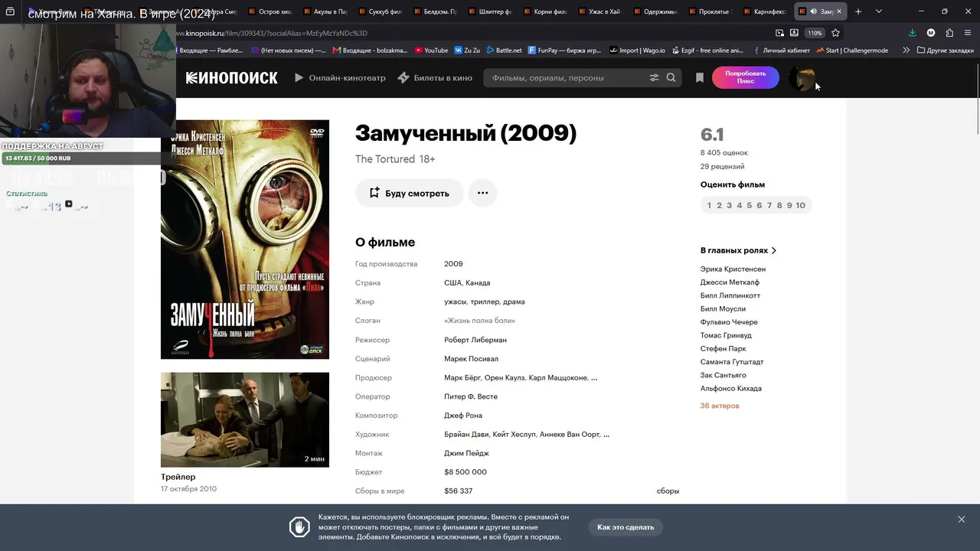Open actor Джесси Меткалф
Image resolution: width=980 pixels, height=551 pixels.
pyautogui.click(x=730, y=282)
